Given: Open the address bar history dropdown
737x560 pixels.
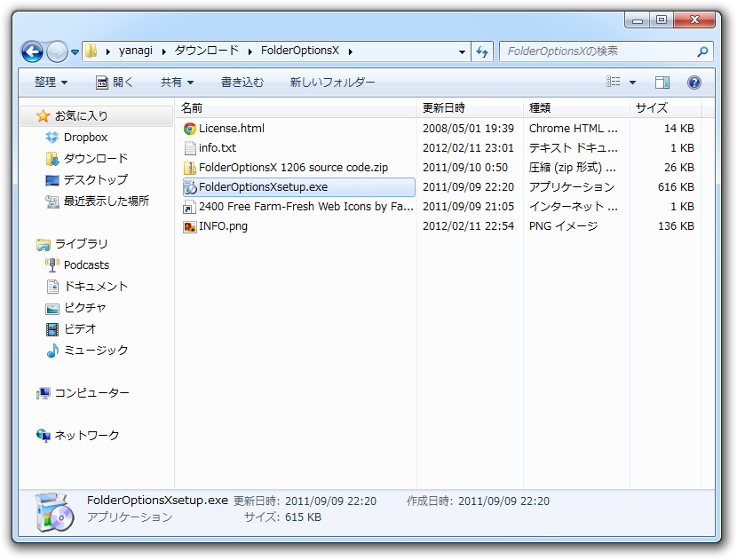Looking at the screenshot, I should pos(462,51).
